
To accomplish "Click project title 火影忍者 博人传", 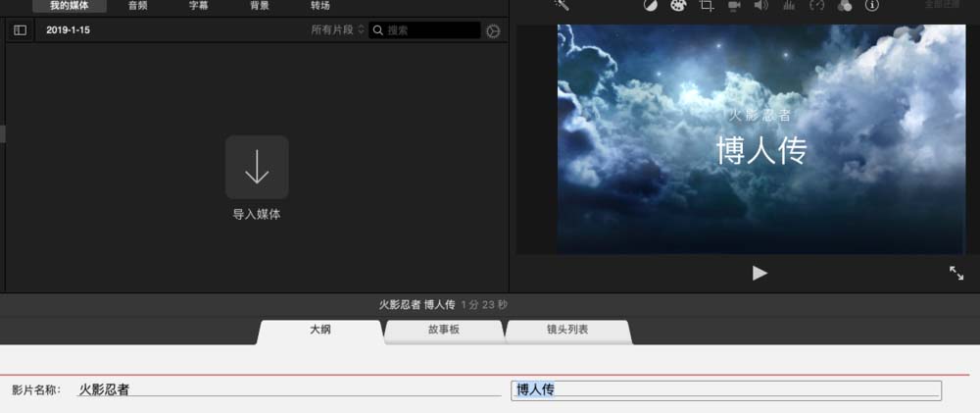I will [416, 305].
